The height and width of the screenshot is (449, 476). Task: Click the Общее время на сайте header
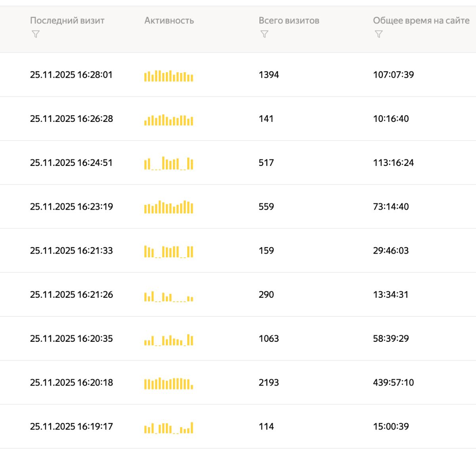(421, 21)
